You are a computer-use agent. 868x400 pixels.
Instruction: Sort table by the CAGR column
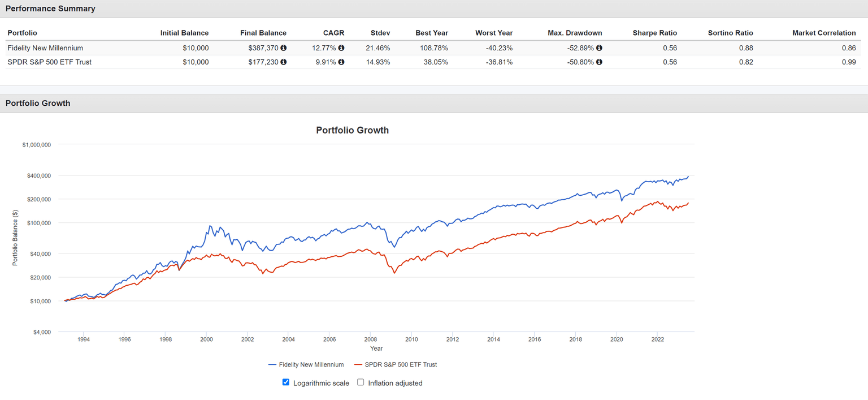pyautogui.click(x=333, y=33)
